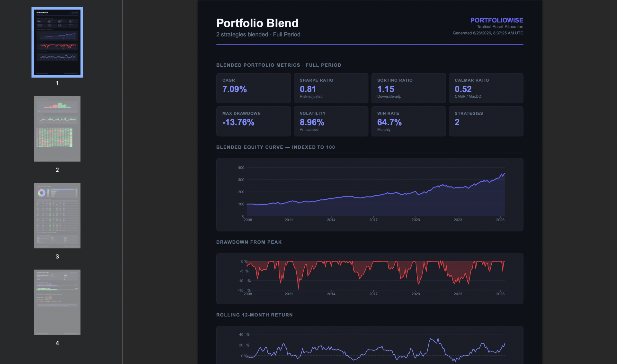Click the Sortino Ratio value 1.15
The image size is (617, 364).
(385, 89)
